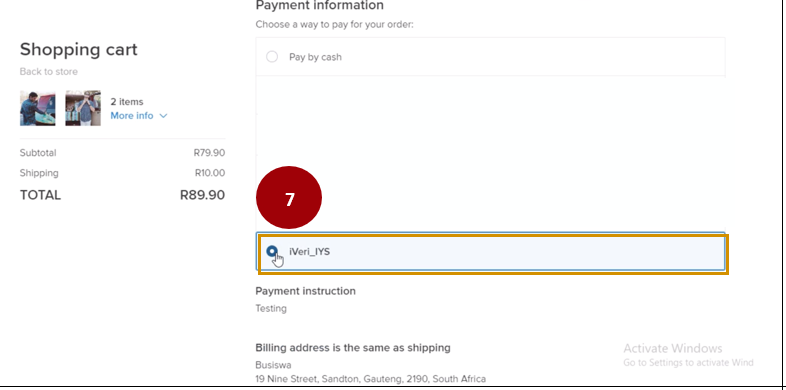Click the Testing instruction text
Viewport: 786px width, 390px height.
271,309
